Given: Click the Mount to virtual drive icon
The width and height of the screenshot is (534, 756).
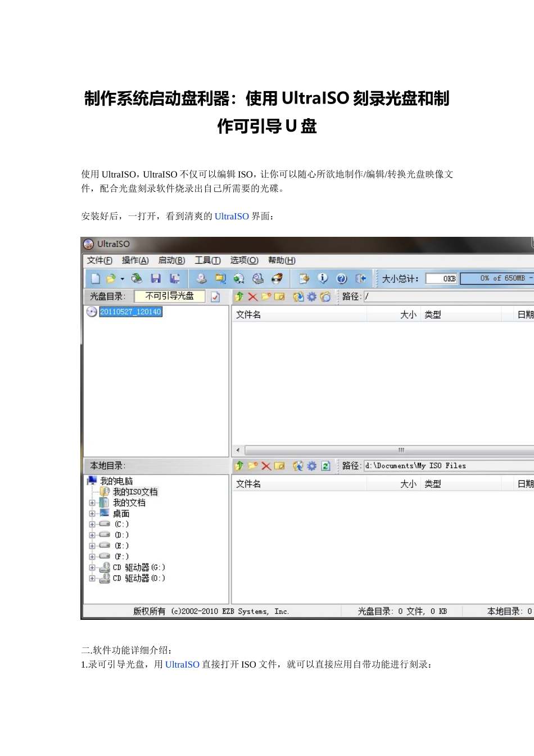Looking at the screenshot, I should [258, 278].
